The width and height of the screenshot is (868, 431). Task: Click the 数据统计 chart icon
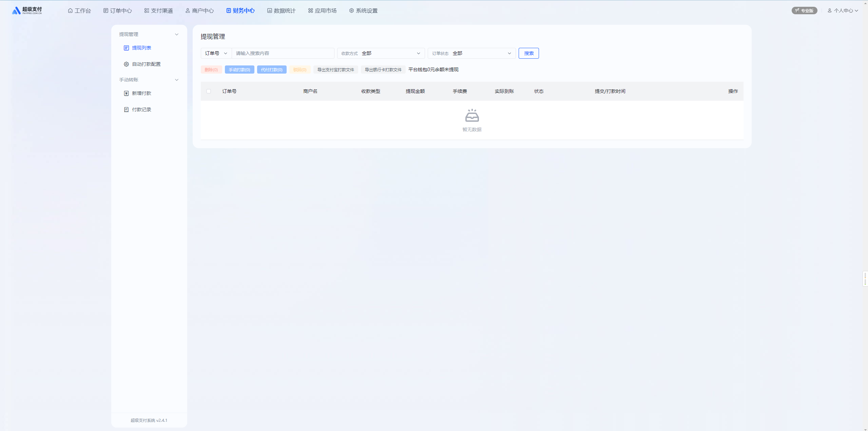tap(269, 11)
